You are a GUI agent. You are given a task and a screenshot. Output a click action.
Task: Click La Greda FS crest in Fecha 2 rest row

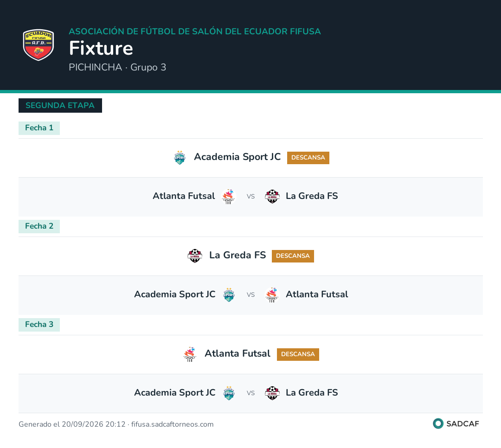(194, 256)
